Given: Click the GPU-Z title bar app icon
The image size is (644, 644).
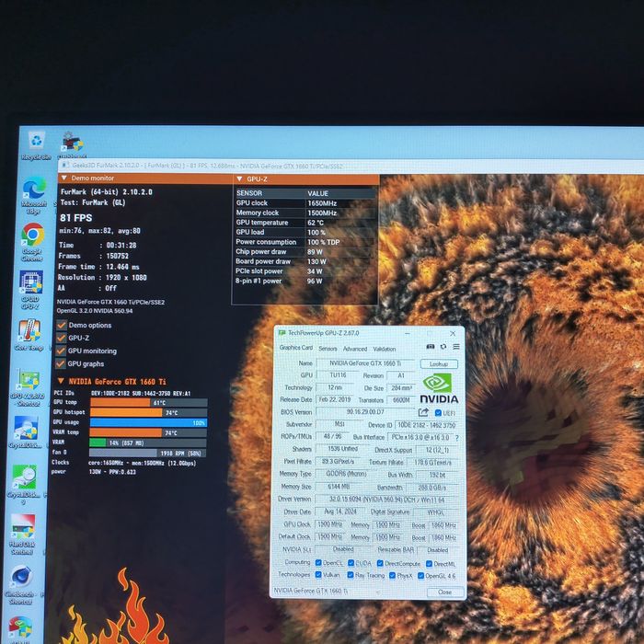Looking at the screenshot, I should (x=282, y=333).
